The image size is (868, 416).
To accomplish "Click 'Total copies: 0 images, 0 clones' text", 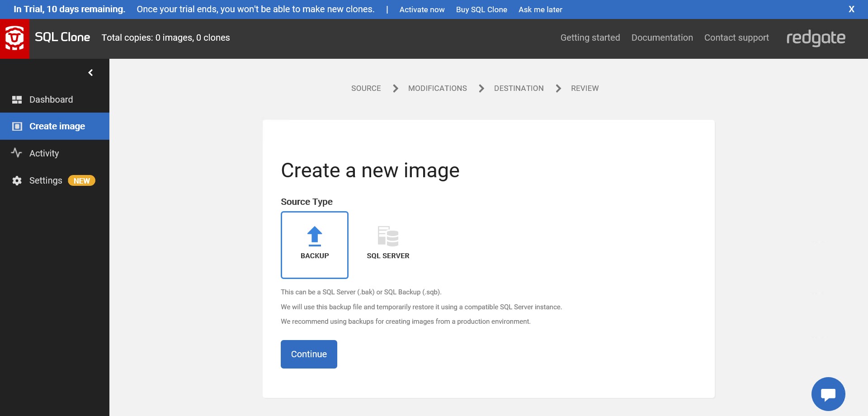I will coord(165,38).
